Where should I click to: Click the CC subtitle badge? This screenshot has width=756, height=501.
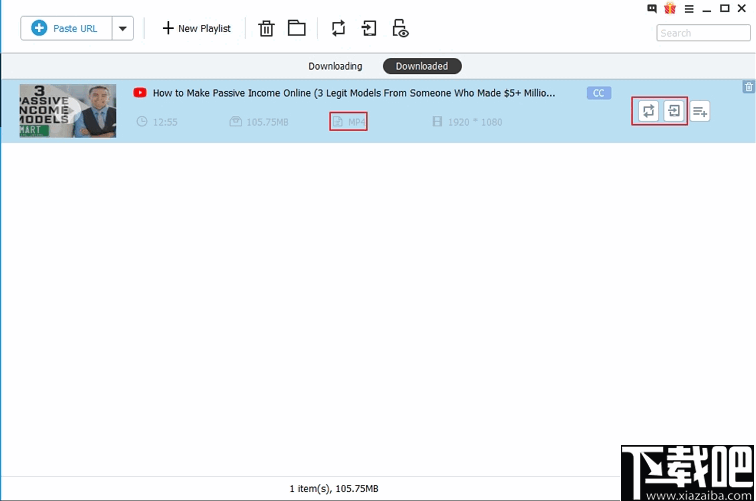(599, 93)
